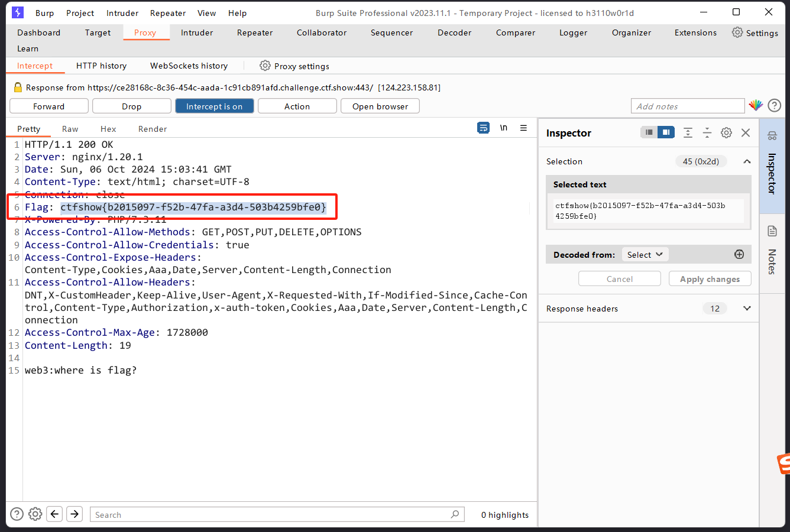Collapse all Inspector sections
The width and height of the screenshot is (790, 532).
707,132
